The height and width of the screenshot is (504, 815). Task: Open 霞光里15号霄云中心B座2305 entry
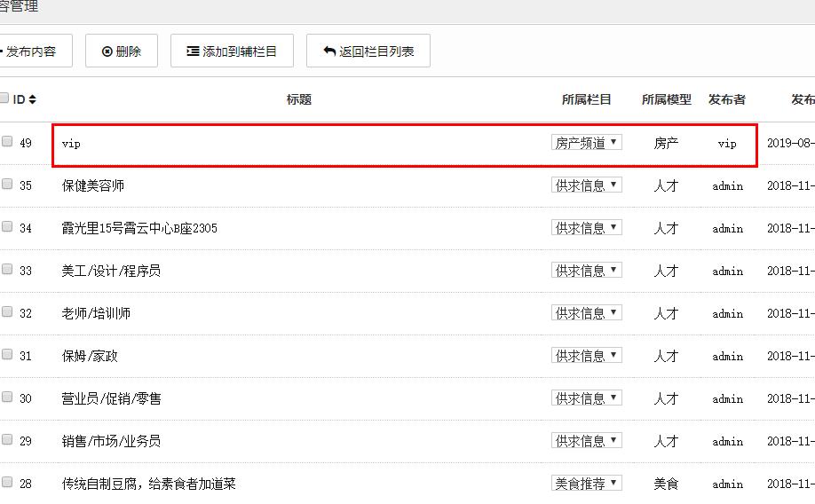point(138,228)
